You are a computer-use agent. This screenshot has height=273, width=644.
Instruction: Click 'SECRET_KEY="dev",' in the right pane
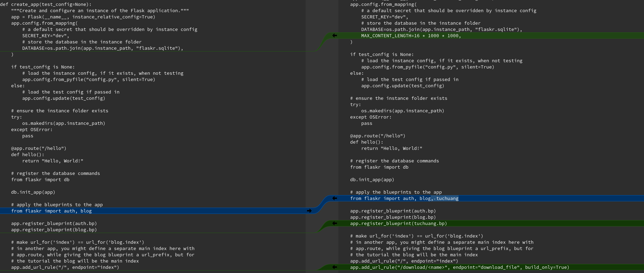385,17
